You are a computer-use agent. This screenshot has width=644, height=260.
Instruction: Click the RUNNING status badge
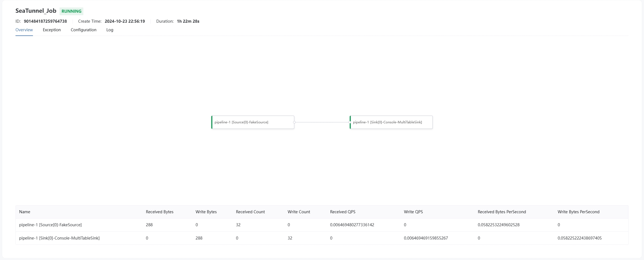click(71, 11)
